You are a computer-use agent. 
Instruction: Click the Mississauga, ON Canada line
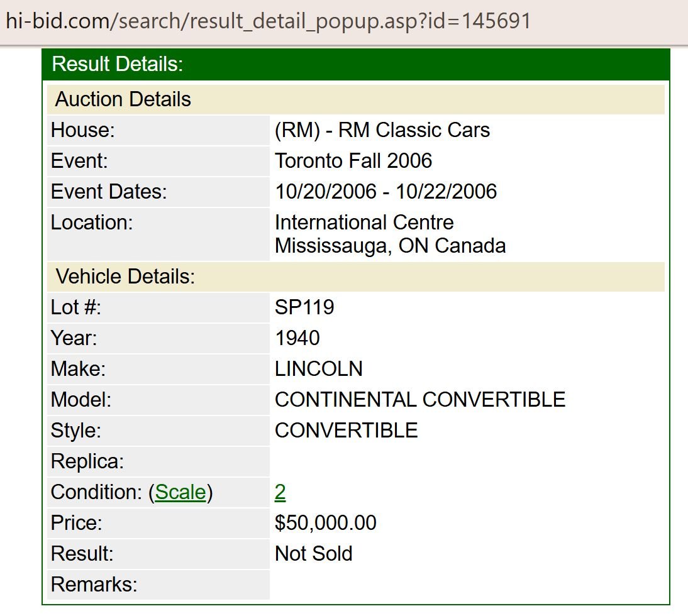pyautogui.click(x=390, y=245)
